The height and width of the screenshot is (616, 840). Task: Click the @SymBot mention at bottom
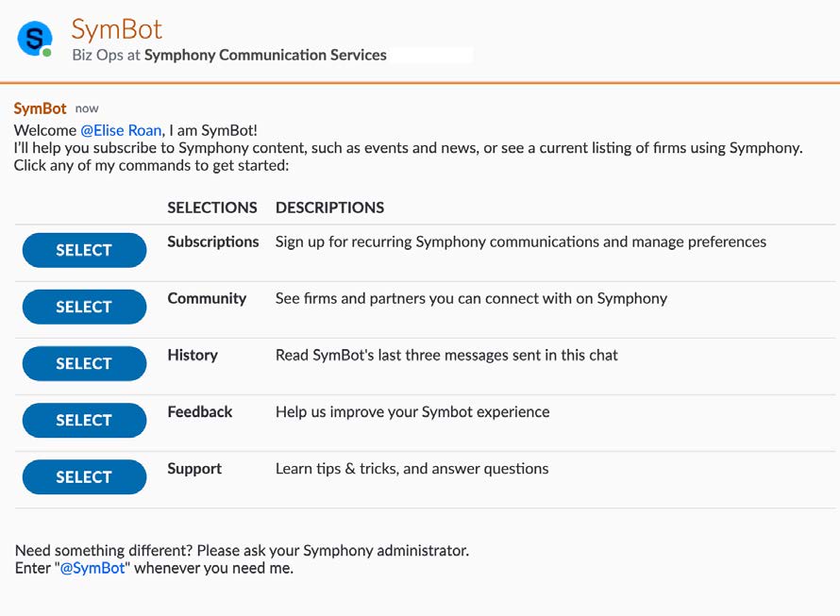coord(92,568)
